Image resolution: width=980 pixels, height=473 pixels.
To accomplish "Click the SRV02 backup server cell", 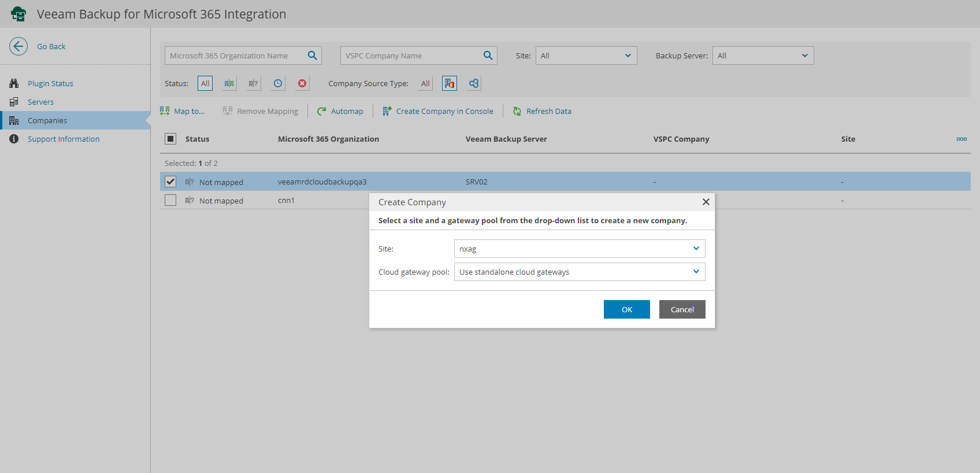I will click(477, 182).
